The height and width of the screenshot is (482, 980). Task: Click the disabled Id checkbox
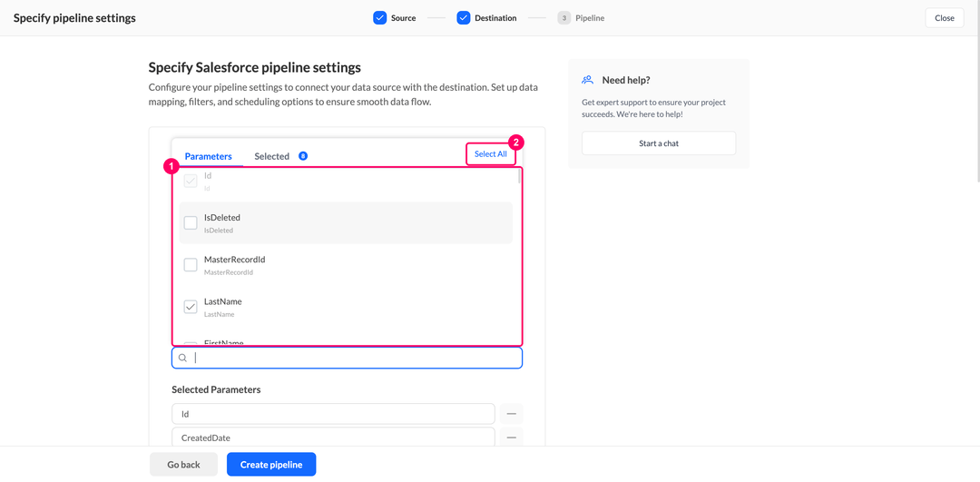tap(191, 182)
